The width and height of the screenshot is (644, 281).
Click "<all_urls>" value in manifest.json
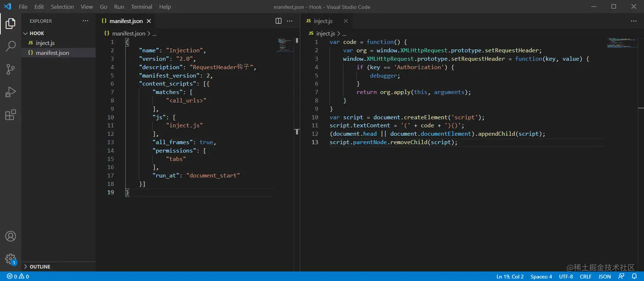186,100
